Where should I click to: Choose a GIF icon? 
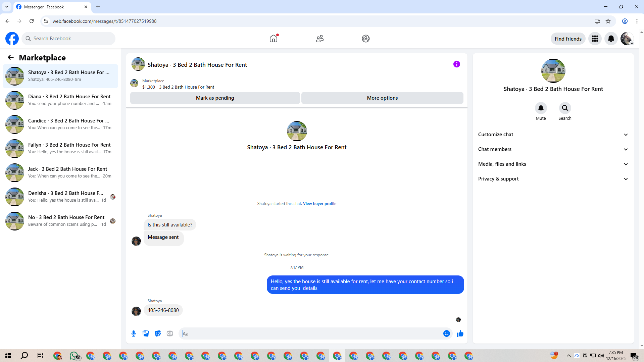(x=170, y=333)
